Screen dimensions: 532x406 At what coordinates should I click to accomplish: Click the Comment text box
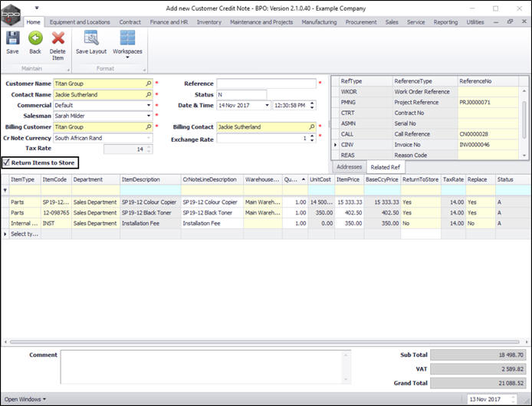(x=202, y=368)
